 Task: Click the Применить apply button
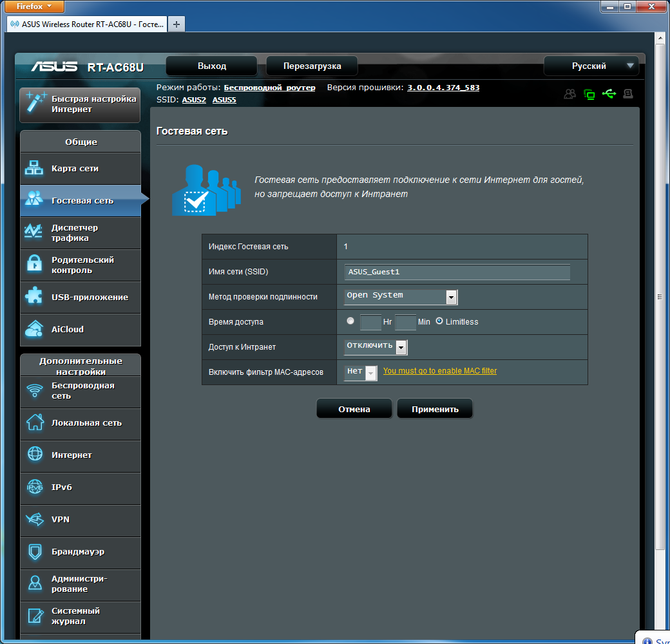[435, 409]
